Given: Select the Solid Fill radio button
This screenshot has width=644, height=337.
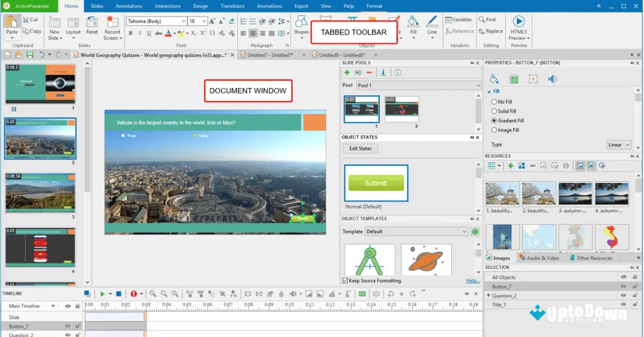Looking at the screenshot, I should click(x=494, y=111).
